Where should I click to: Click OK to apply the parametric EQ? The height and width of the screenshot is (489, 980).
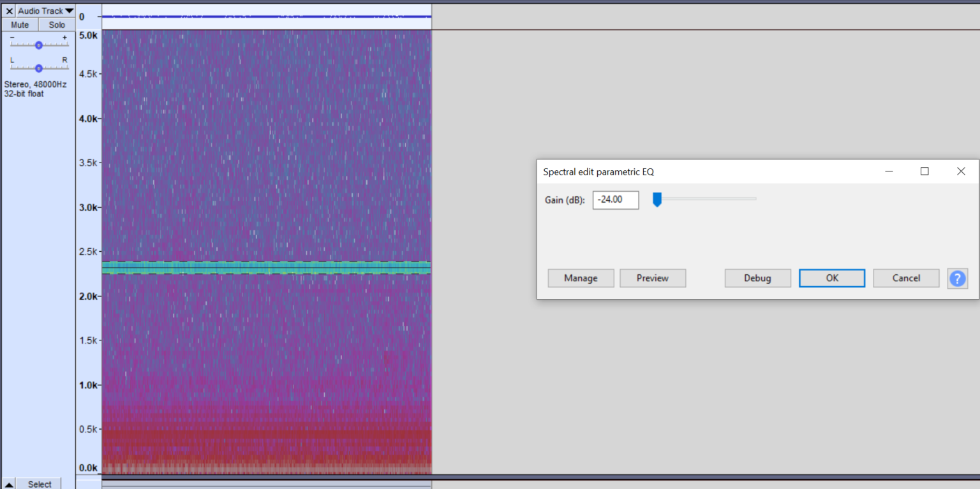tap(831, 278)
